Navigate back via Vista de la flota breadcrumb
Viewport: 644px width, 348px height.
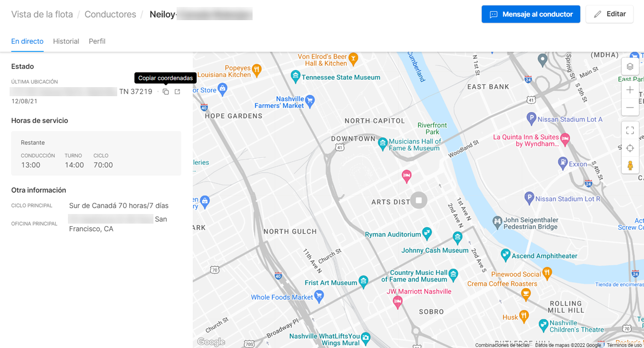coord(42,14)
